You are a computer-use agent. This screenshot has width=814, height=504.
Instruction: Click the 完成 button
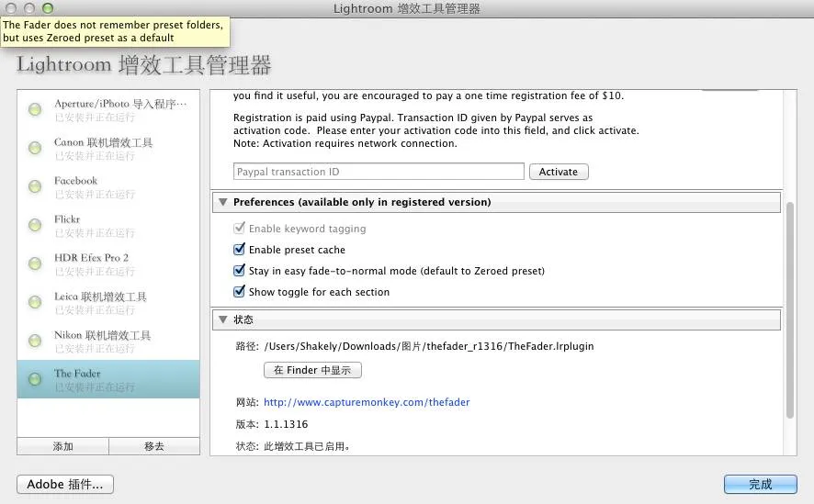pos(761,485)
